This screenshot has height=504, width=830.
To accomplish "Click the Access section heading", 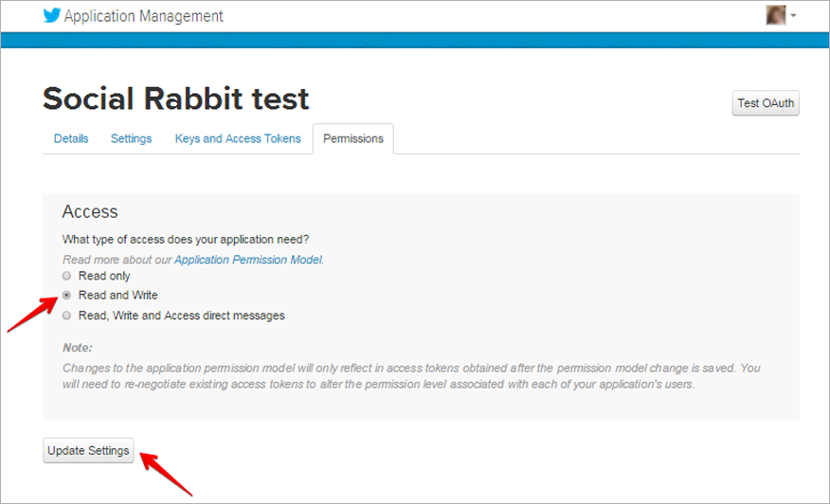I will point(90,212).
